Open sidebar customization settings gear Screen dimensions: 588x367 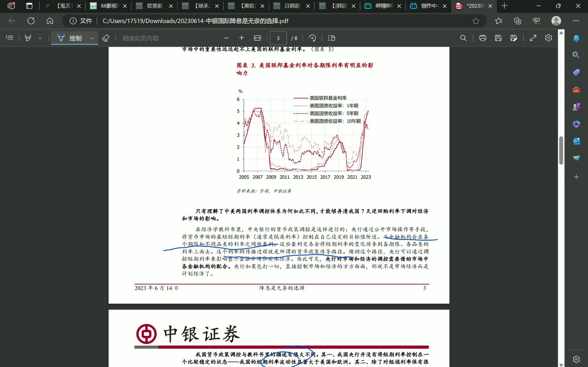coord(576,359)
